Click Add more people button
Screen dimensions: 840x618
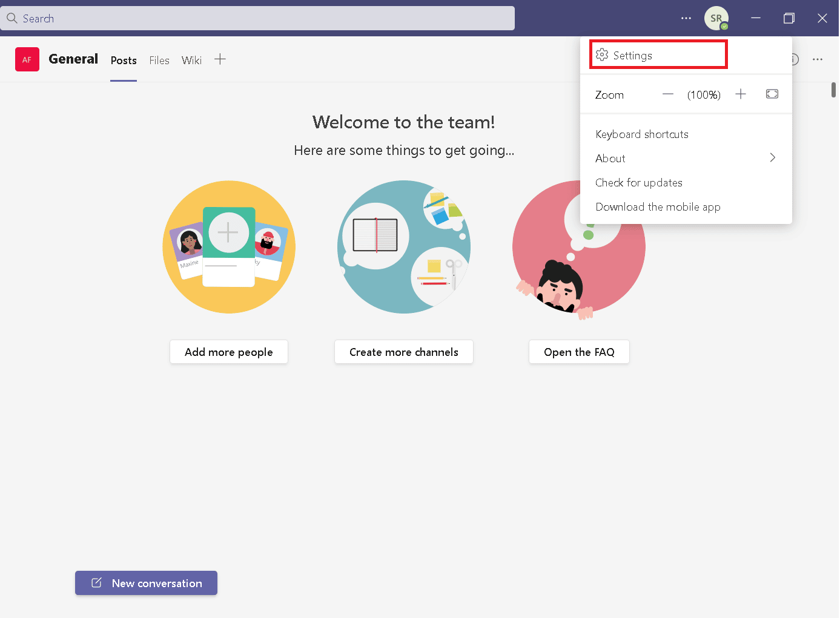229,352
